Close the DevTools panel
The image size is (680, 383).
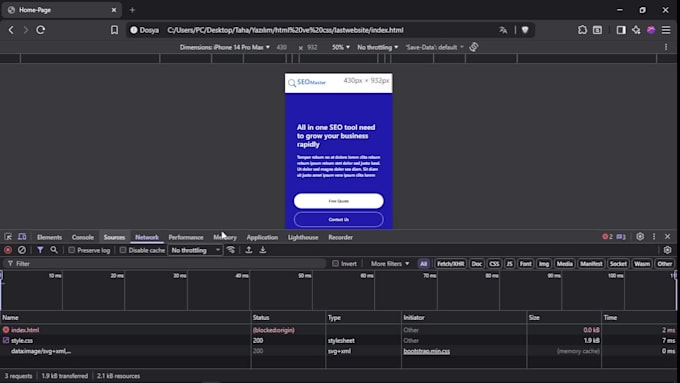667,237
